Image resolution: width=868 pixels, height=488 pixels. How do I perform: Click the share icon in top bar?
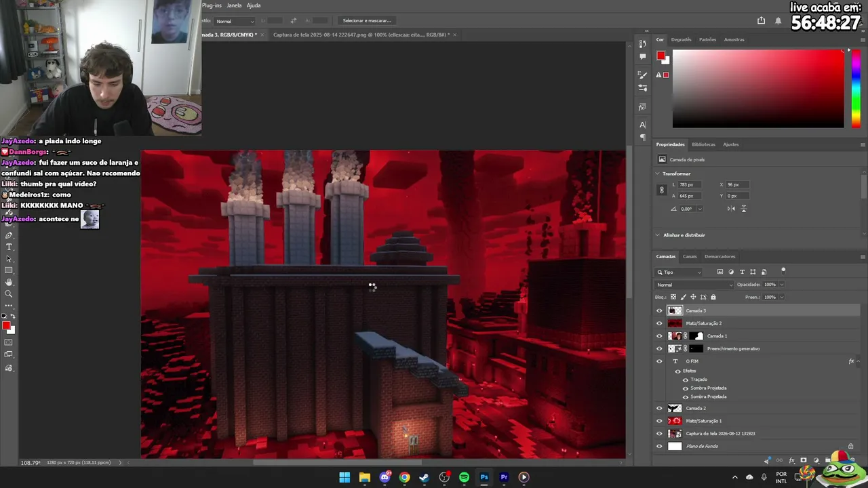(x=761, y=20)
